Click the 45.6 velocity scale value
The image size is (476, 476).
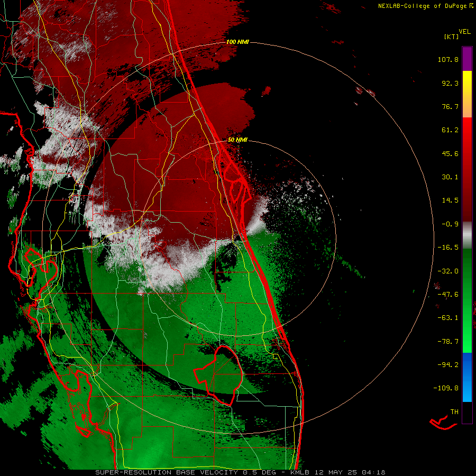click(450, 153)
